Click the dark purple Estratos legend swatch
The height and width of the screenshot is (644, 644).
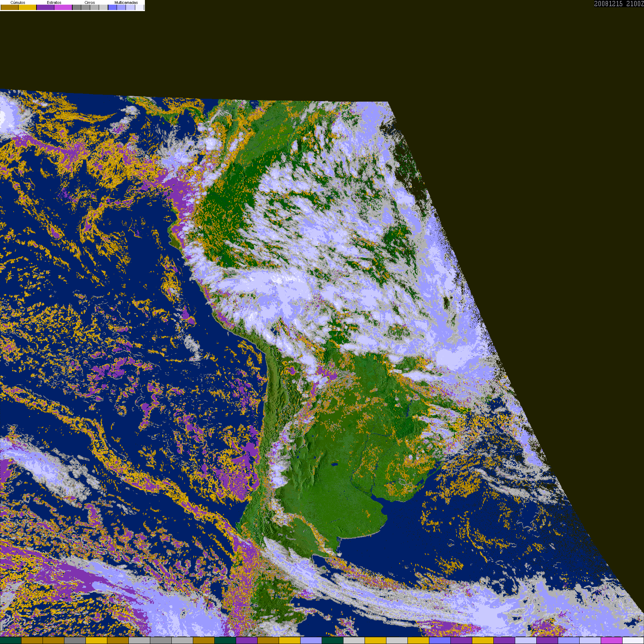(45, 7)
